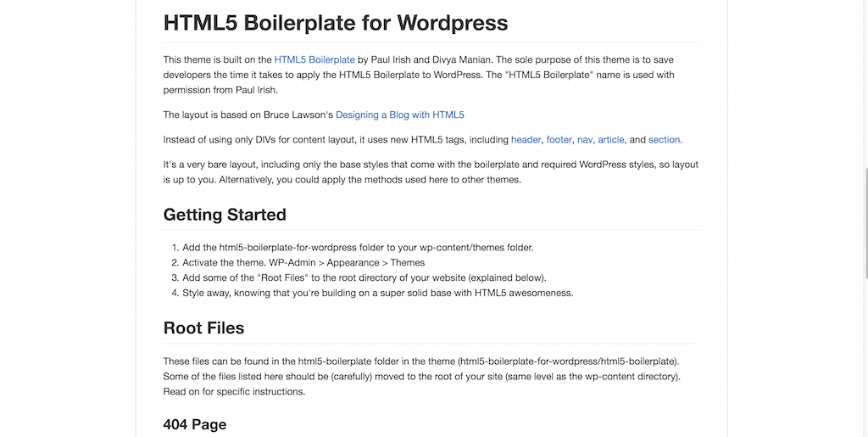Click the page's vertical scrollbar thumb
The image size is (868, 437).
click(x=865, y=221)
